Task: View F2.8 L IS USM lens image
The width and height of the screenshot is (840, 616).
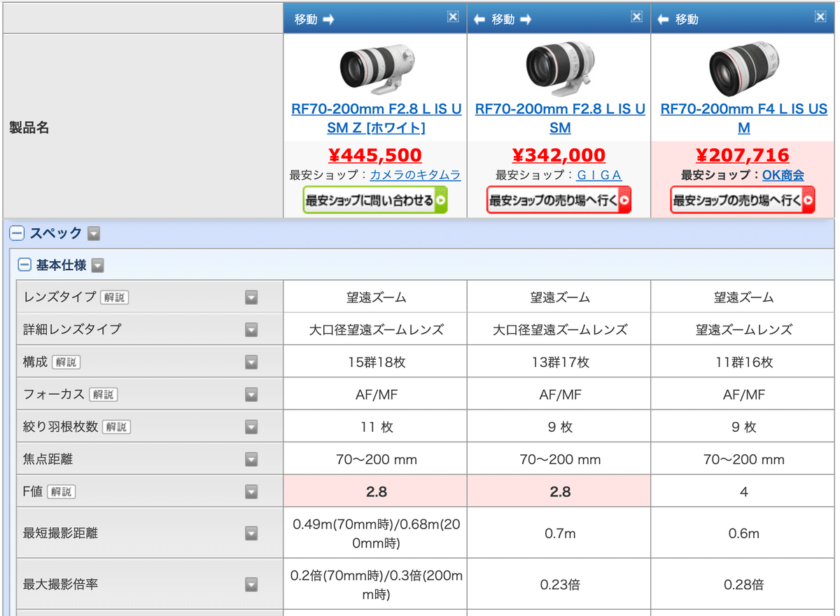Action: coord(560,68)
